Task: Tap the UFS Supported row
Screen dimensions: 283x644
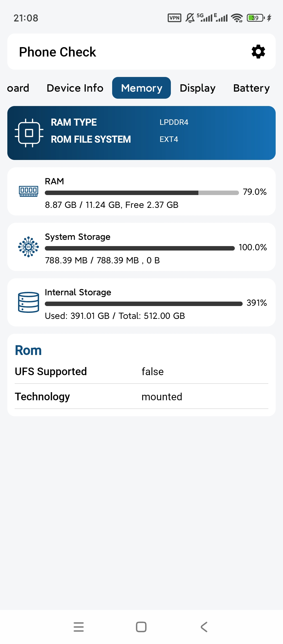Action: click(141, 371)
